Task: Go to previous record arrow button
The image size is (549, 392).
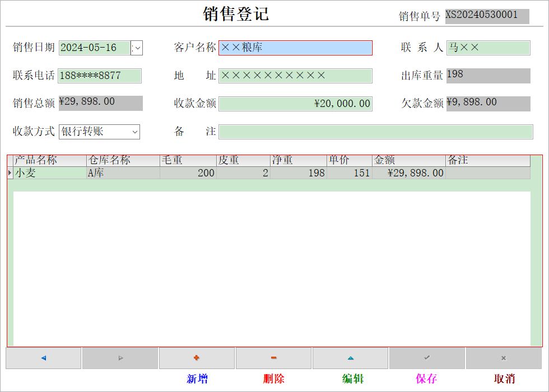Action: click(x=44, y=358)
